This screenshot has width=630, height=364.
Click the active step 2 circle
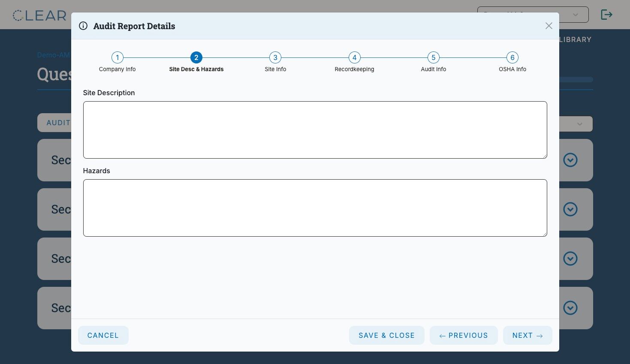pyautogui.click(x=196, y=57)
